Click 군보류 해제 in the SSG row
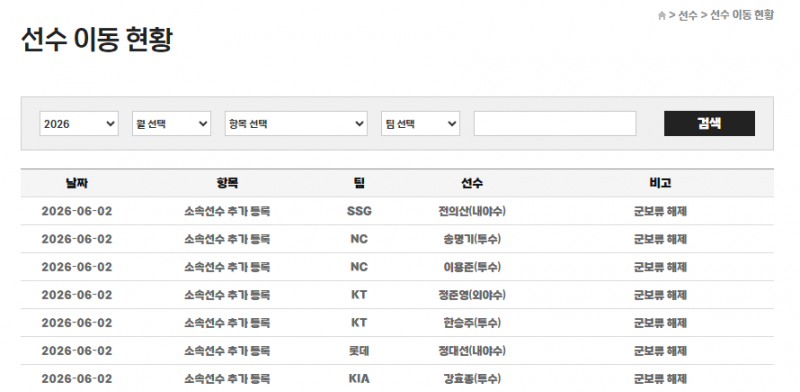800x392 pixels. (x=660, y=211)
